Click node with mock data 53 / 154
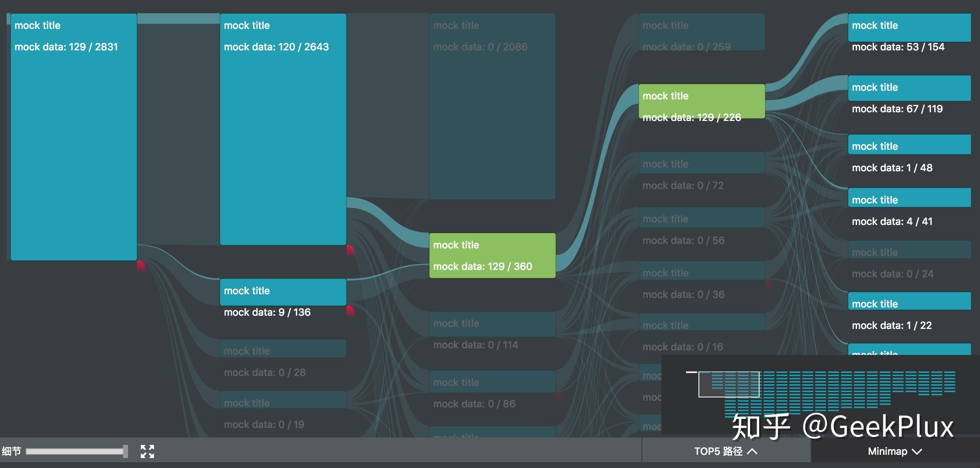 [x=909, y=27]
